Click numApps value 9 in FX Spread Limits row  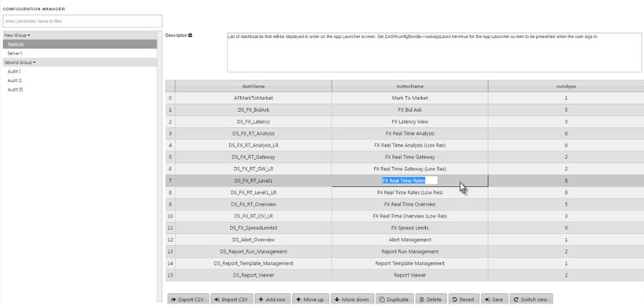566,228
